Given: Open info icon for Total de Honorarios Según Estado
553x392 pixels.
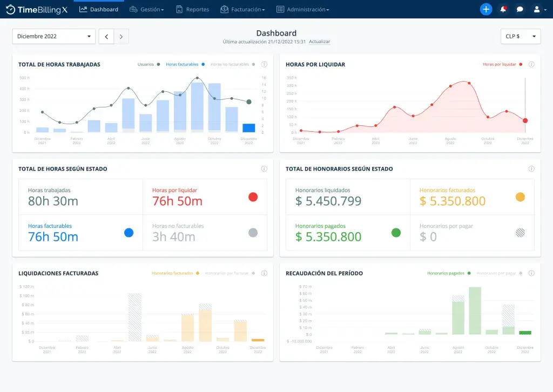Looking at the screenshot, I should pyautogui.click(x=531, y=169).
